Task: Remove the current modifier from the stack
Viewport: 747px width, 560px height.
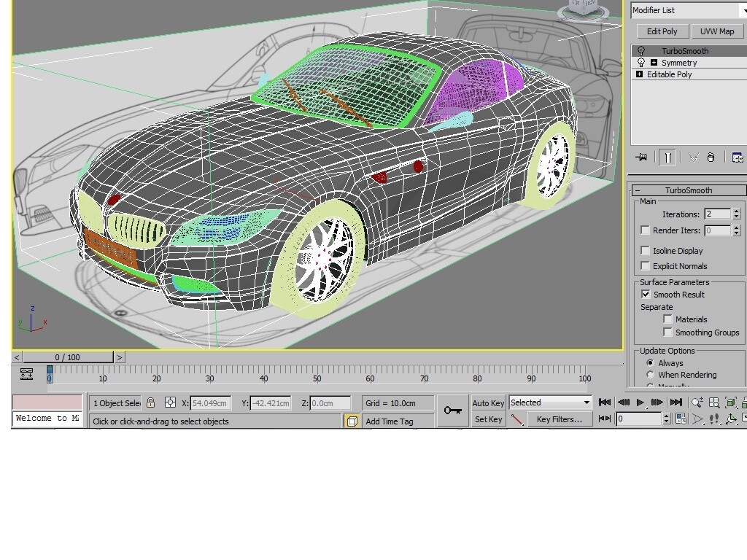Action: tap(711, 157)
